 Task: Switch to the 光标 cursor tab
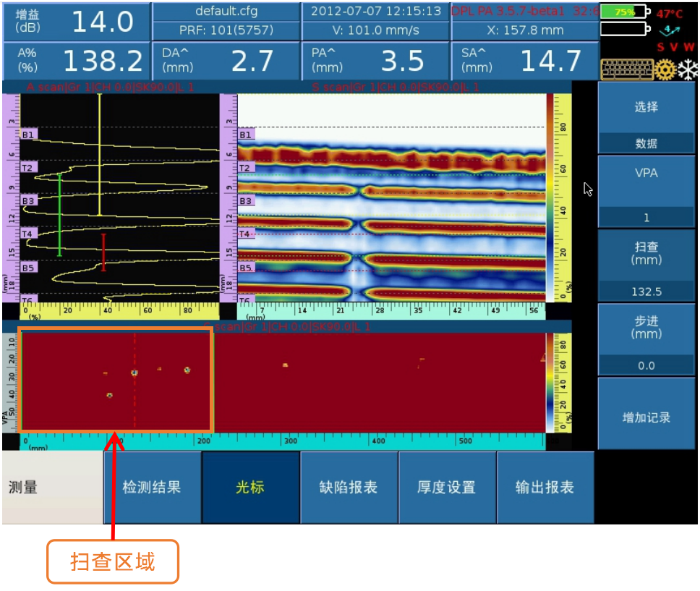click(x=250, y=488)
